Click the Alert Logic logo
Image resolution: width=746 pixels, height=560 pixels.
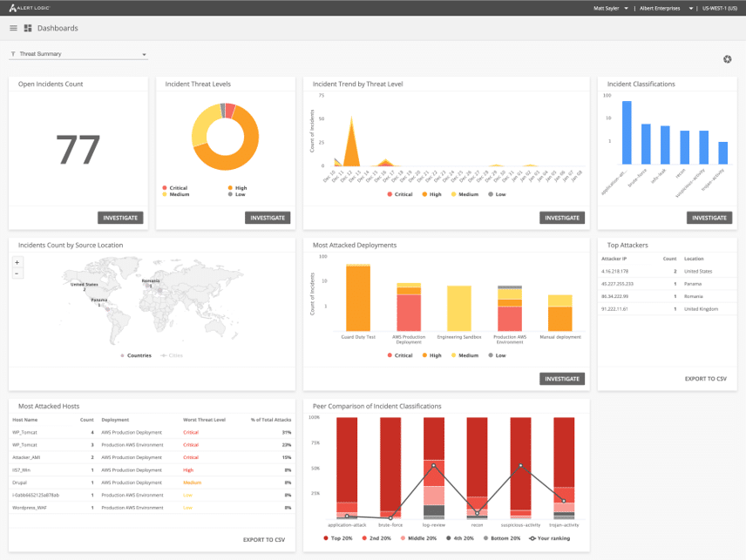[29, 8]
